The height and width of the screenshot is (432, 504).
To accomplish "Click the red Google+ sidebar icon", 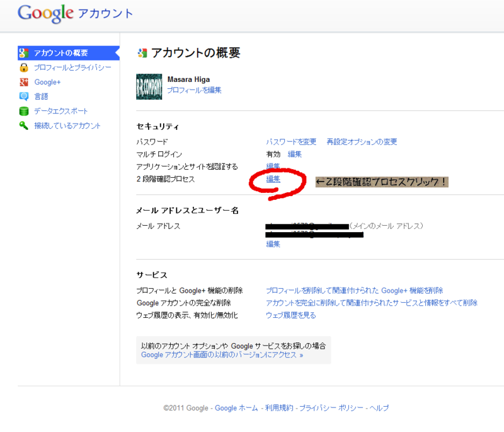I will click(x=24, y=82).
